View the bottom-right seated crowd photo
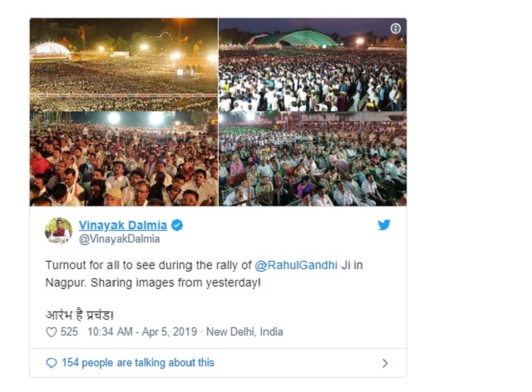Viewport: 532px width, 392px height. click(x=313, y=159)
